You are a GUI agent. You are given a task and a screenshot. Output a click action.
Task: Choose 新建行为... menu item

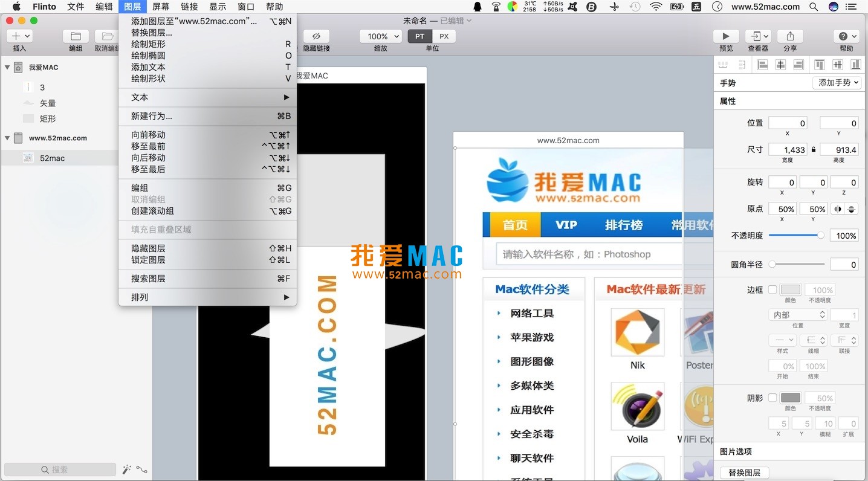(208, 116)
